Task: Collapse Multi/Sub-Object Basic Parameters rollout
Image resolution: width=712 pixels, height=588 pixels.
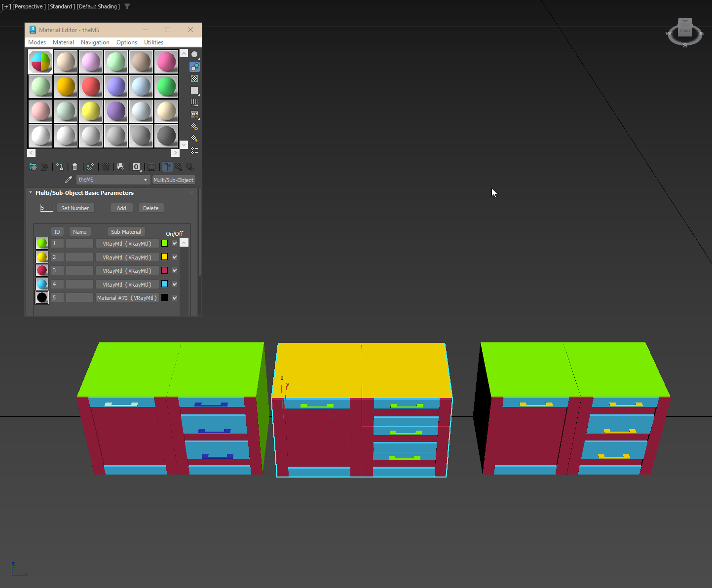Action: click(x=84, y=193)
